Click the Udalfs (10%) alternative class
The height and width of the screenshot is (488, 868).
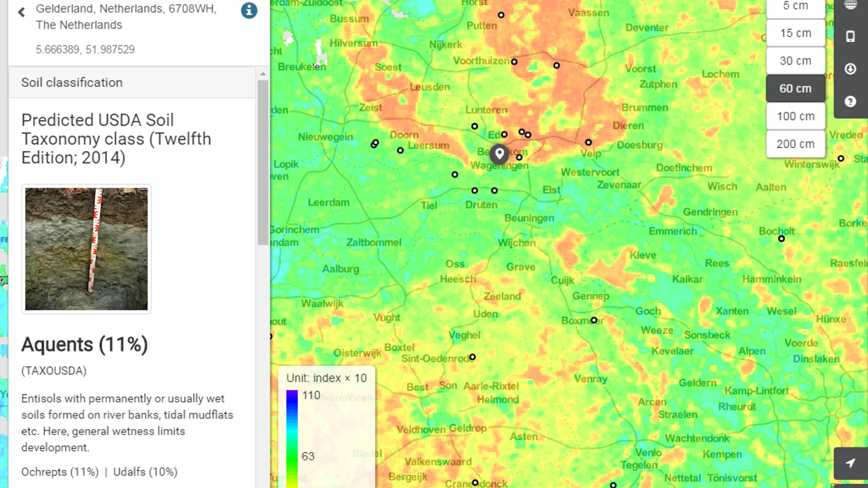point(145,472)
